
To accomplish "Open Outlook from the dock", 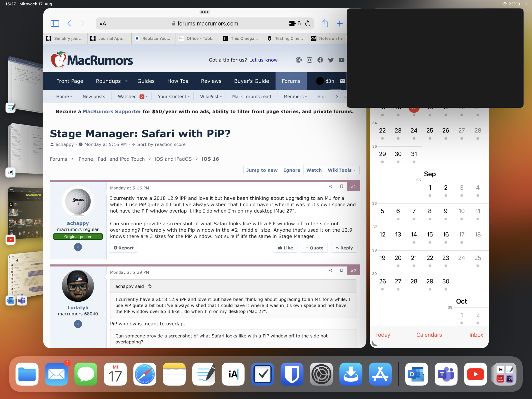I will click(x=417, y=374).
